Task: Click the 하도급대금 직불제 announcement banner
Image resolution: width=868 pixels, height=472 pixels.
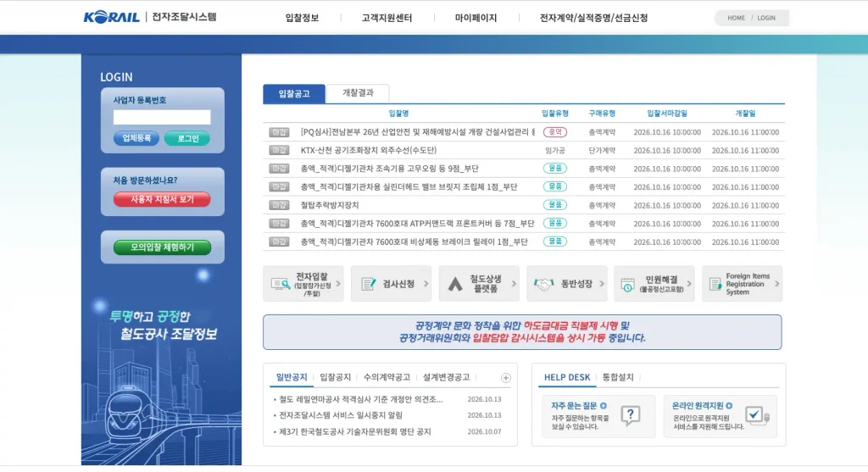Action: (x=522, y=332)
